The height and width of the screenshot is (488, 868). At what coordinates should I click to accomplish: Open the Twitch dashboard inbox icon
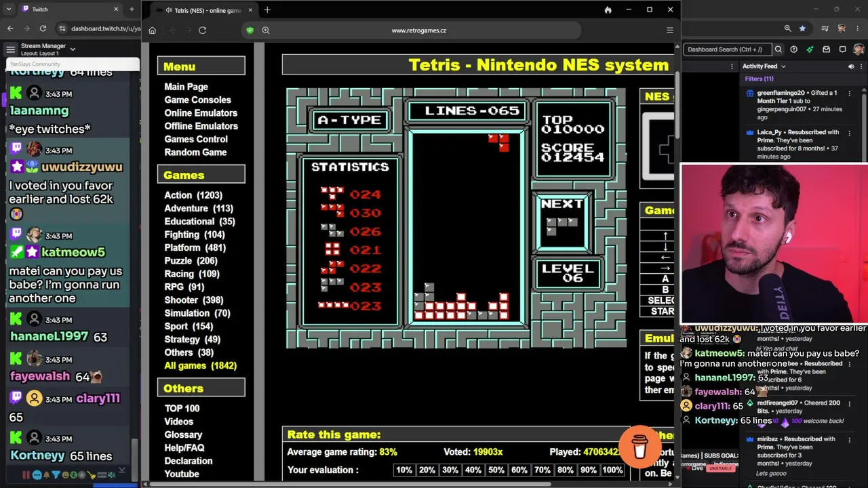pos(826,49)
